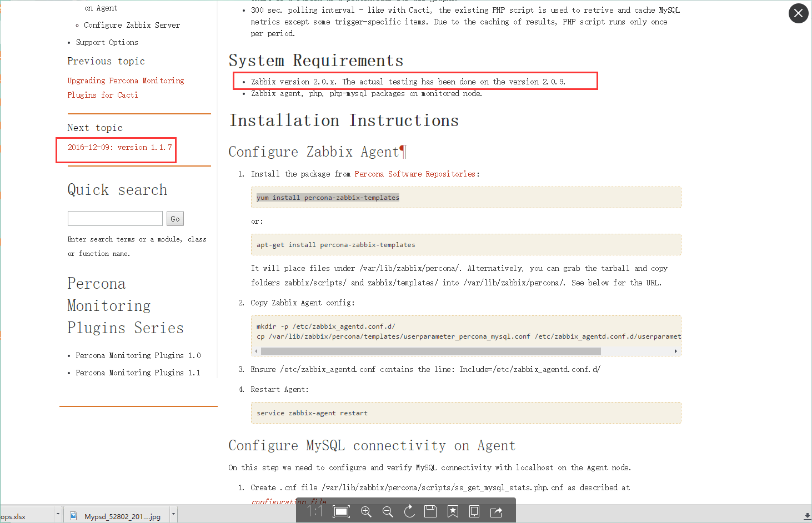Click the Next topic heading
Image resolution: width=812 pixels, height=523 pixels.
[x=95, y=128]
